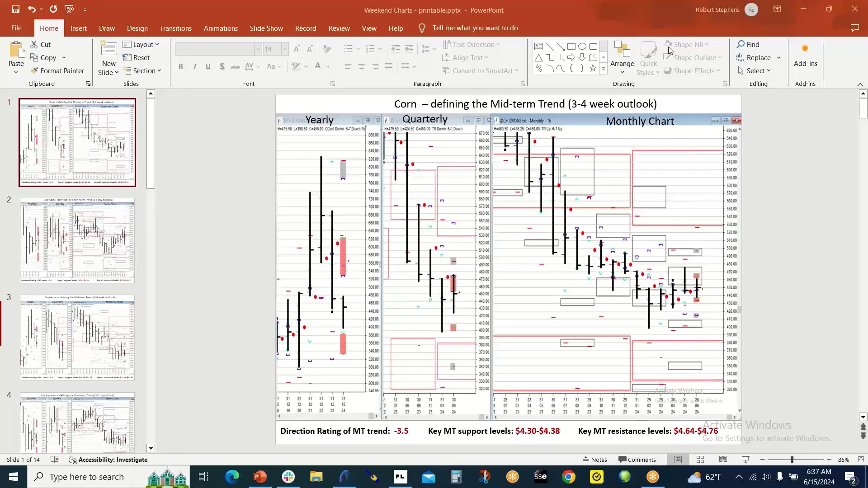Expand the Arrange menu
868x488 pixels.
(x=622, y=58)
